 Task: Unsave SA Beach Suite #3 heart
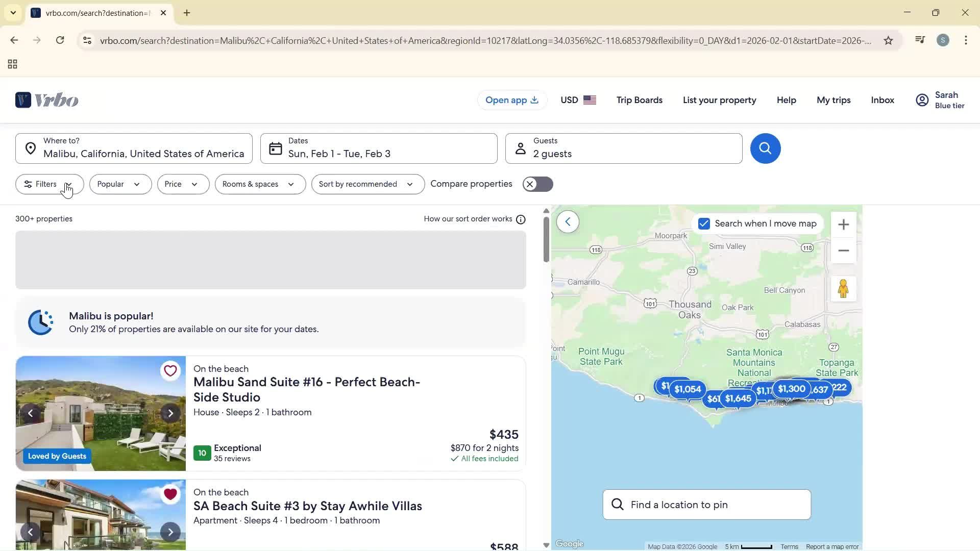170,494
